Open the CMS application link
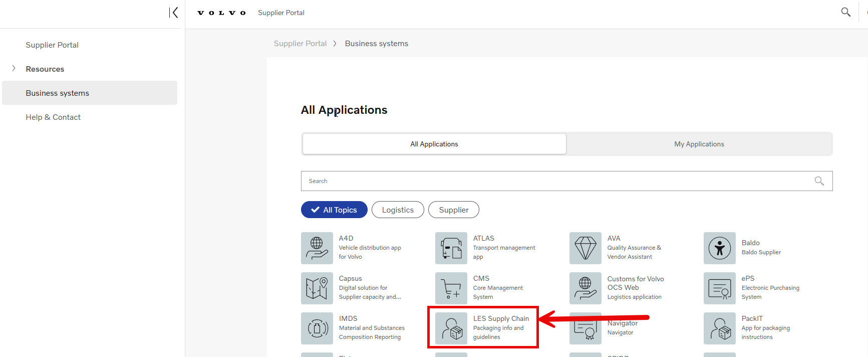868x357 pixels. 481,278
